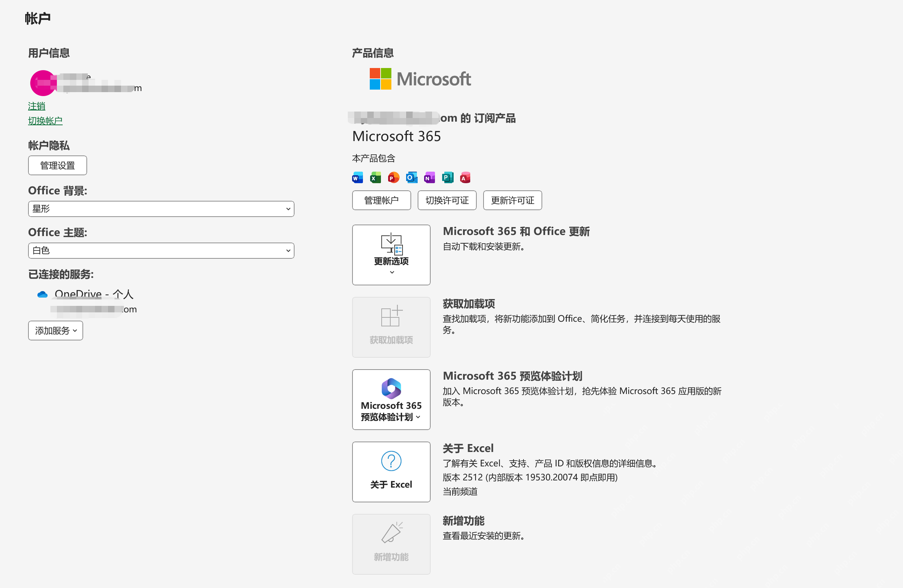Click the PowerPoint app icon
The width and height of the screenshot is (903, 588).
[x=394, y=177]
